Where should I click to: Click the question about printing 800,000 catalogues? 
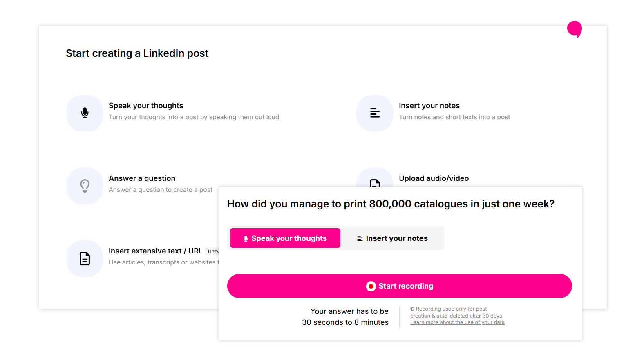(390, 204)
